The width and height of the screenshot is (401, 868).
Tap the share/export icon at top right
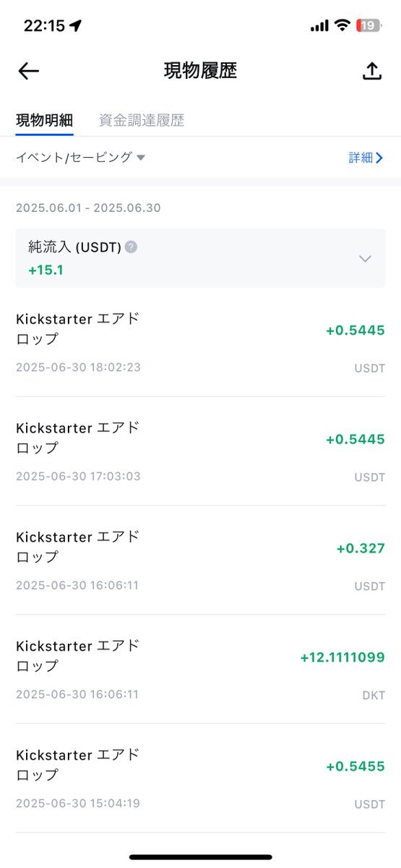(371, 71)
